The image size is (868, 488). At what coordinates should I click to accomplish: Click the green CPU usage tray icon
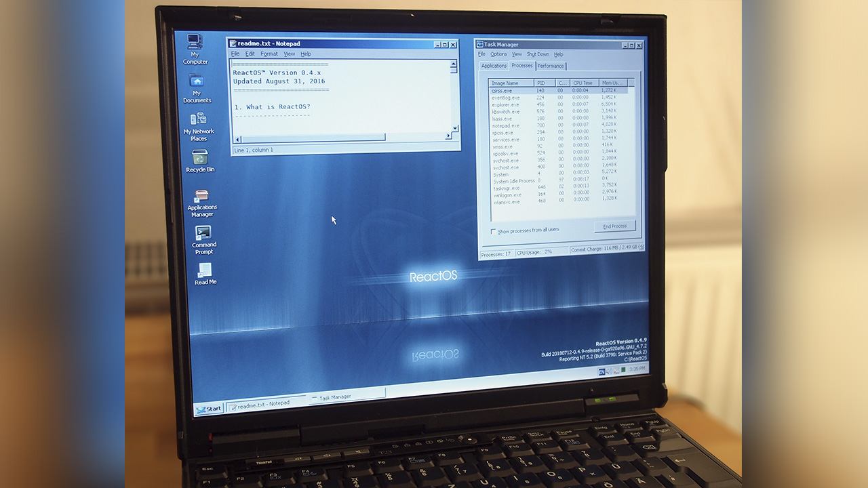pos(623,370)
